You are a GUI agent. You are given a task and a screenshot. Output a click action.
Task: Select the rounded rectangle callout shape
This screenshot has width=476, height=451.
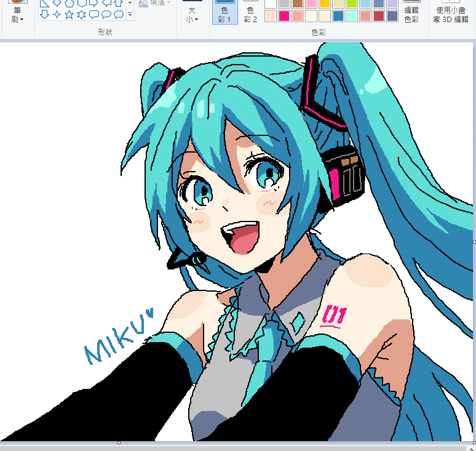click(94, 14)
